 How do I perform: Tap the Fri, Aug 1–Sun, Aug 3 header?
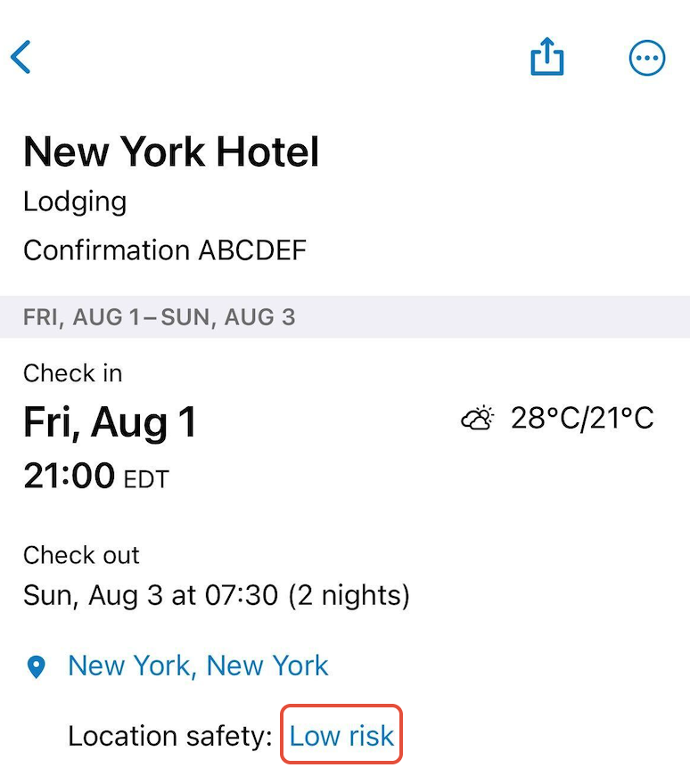[x=159, y=317]
